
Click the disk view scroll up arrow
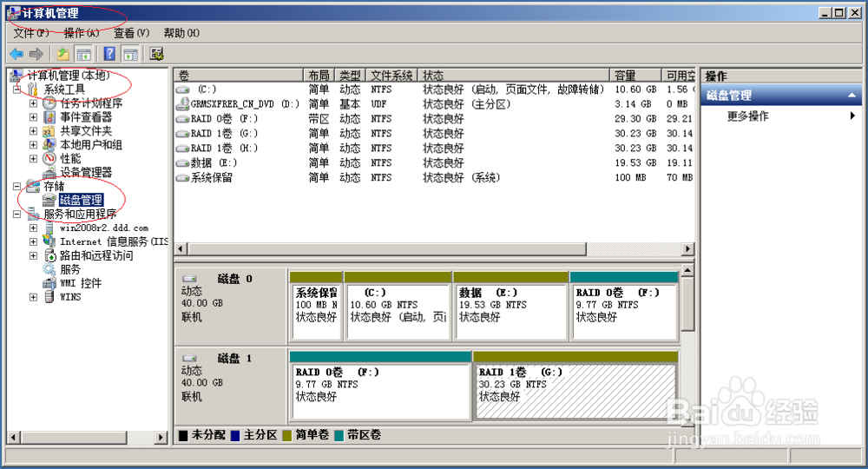687,271
